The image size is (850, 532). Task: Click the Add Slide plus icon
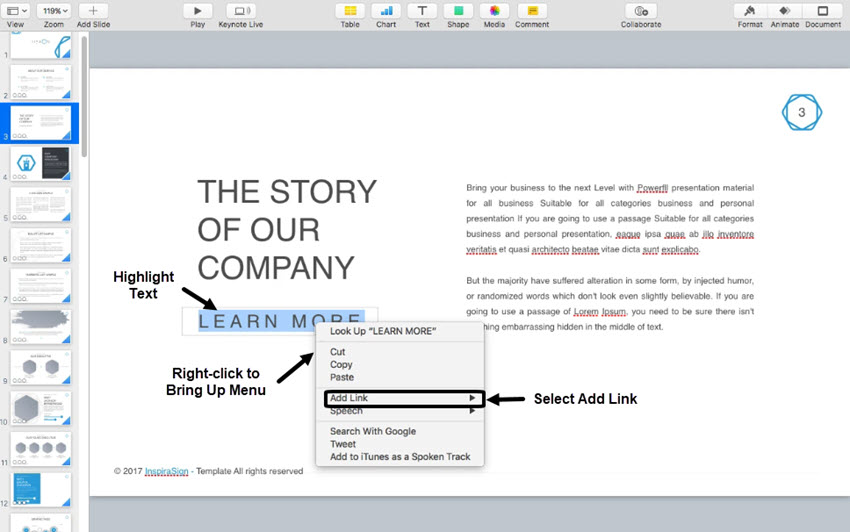click(x=93, y=11)
